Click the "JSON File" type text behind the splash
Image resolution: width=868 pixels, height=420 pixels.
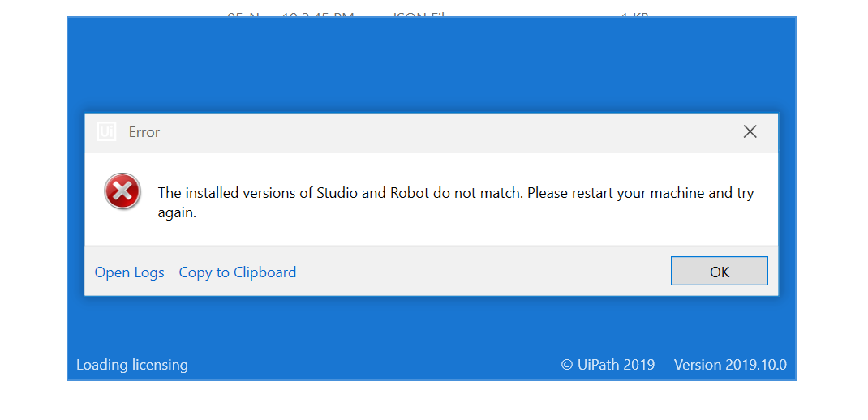419,15
